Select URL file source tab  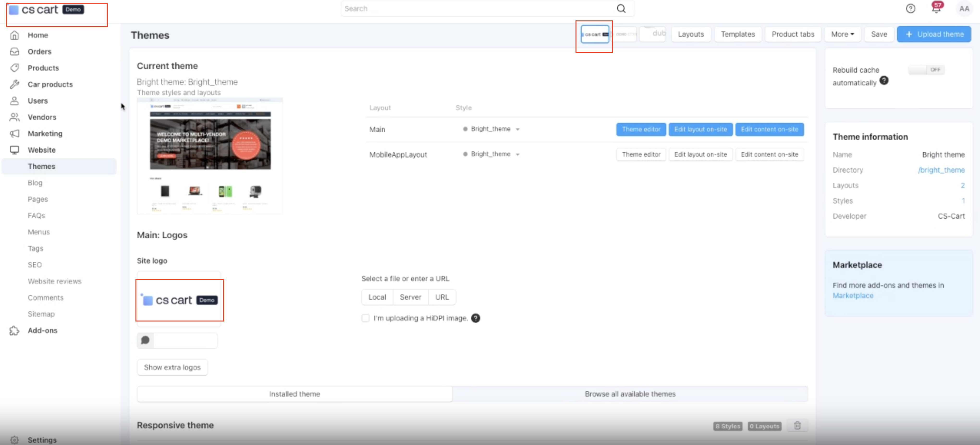coord(442,297)
